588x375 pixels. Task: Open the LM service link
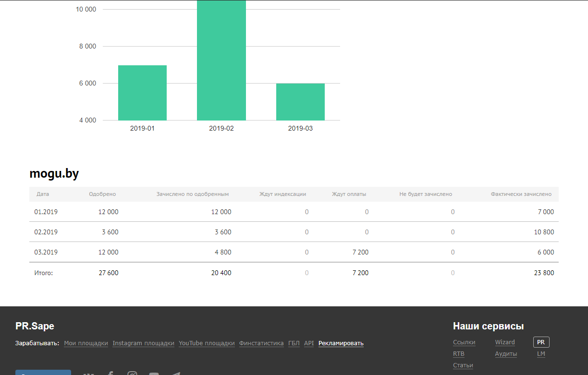point(541,354)
